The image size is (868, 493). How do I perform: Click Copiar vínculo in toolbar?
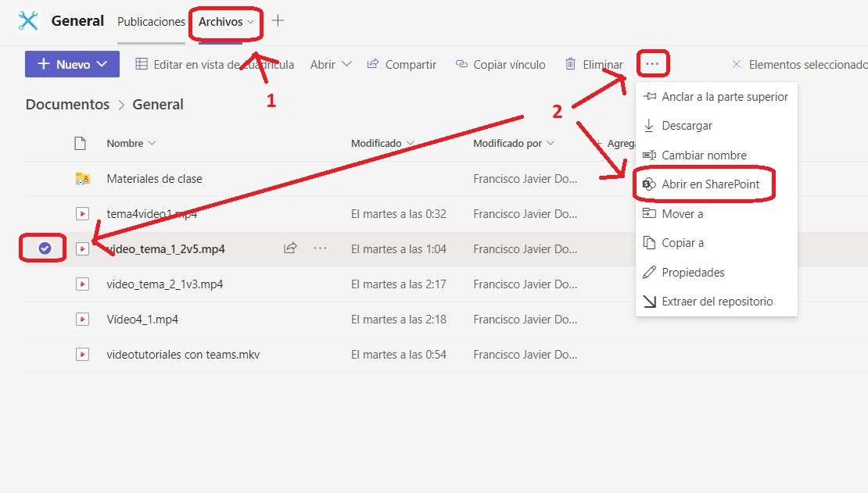point(500,64)
